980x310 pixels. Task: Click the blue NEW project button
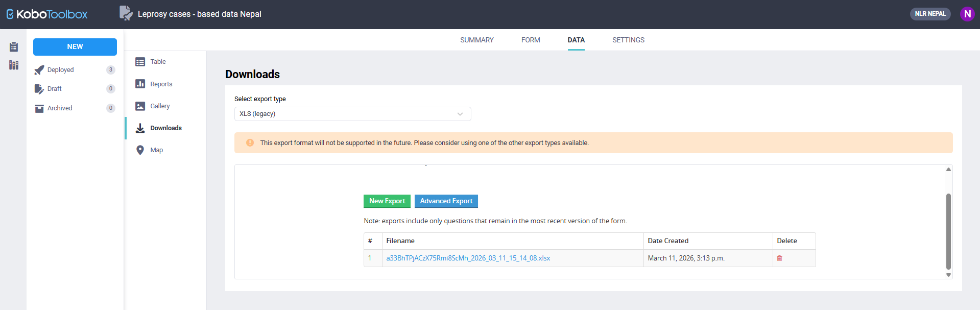pos(75,47)
